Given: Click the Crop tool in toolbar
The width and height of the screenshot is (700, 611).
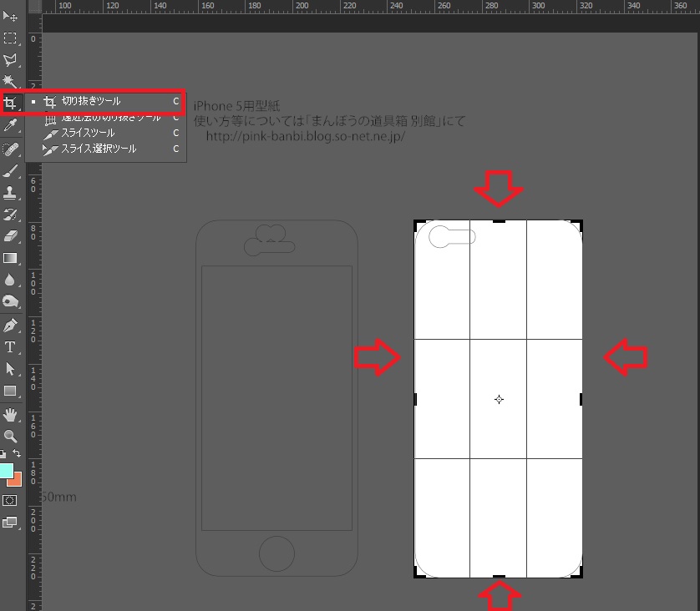Looking at the screenshot, I should 10,104.
